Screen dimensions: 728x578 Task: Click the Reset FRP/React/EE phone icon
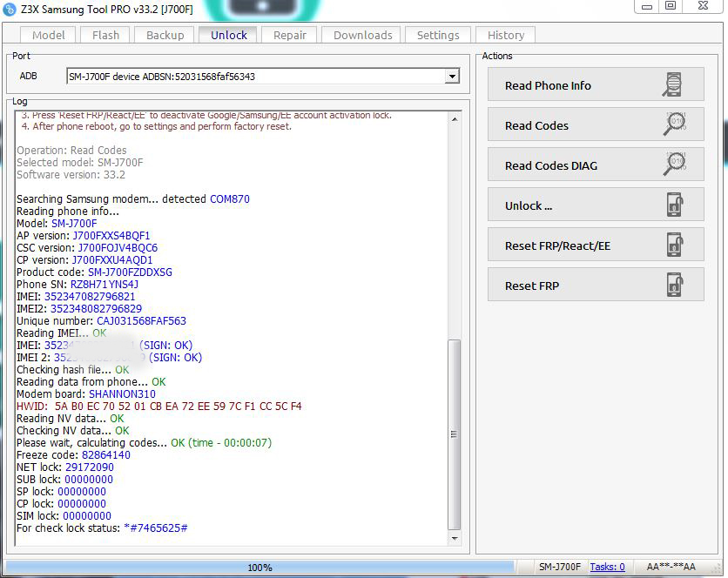point(675,245)
